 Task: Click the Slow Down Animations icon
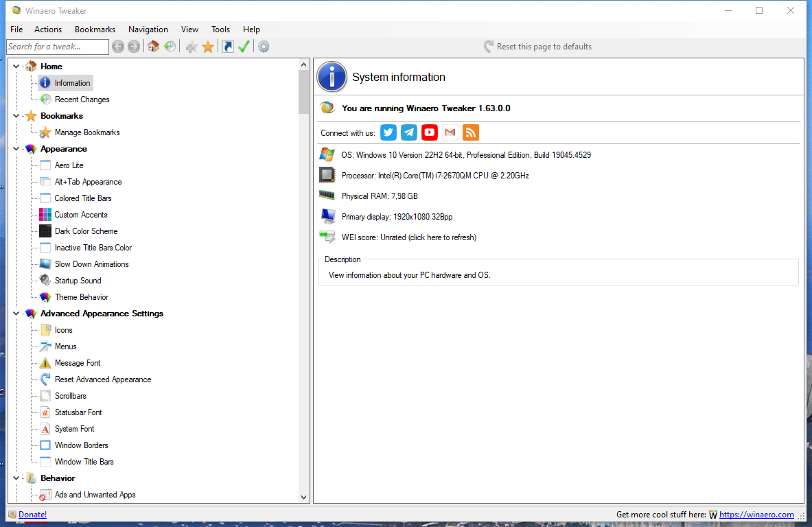pyautogui.click(x=45, y=264)
